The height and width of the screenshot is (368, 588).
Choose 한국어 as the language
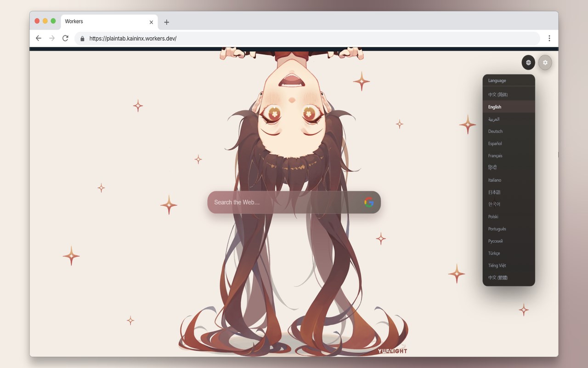509,204
